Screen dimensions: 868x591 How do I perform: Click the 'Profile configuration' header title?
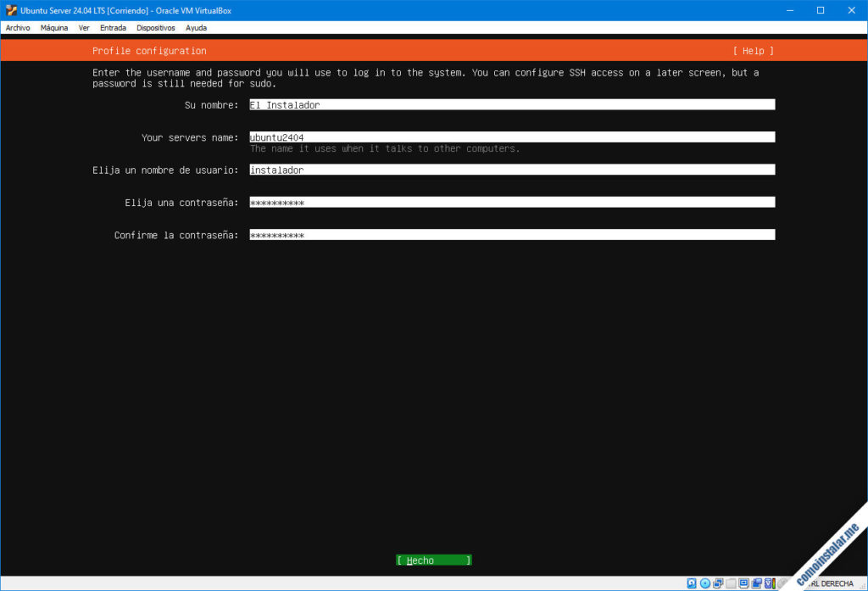(x=149, y=51)
